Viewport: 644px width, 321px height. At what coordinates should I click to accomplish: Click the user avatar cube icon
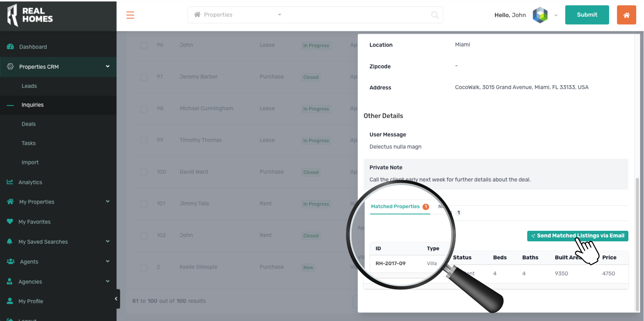(540, 15)
